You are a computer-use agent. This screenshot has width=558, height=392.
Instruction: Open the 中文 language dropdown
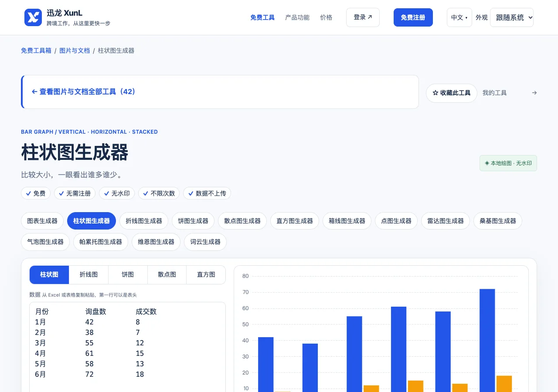(x=459, y=17)
